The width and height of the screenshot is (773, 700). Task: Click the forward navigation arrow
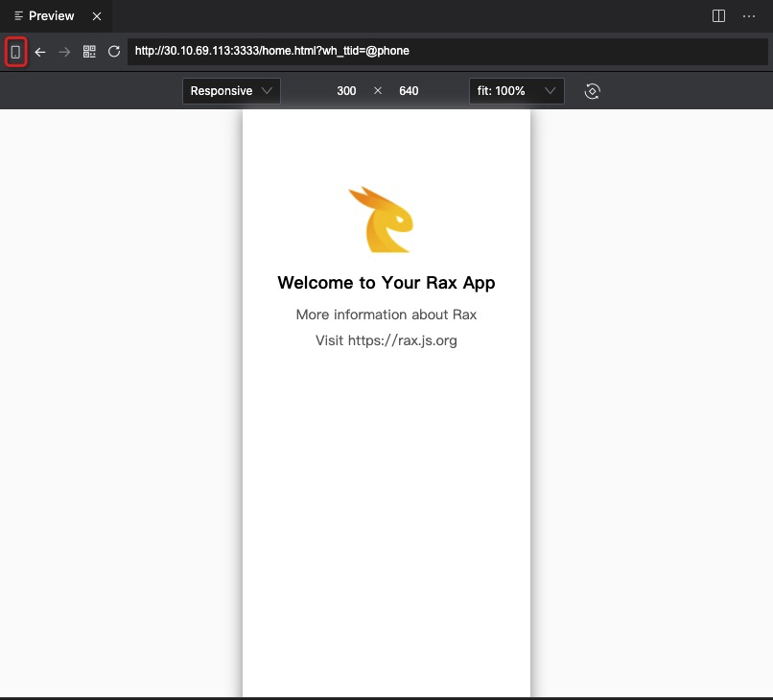click(x=63, y=52)
